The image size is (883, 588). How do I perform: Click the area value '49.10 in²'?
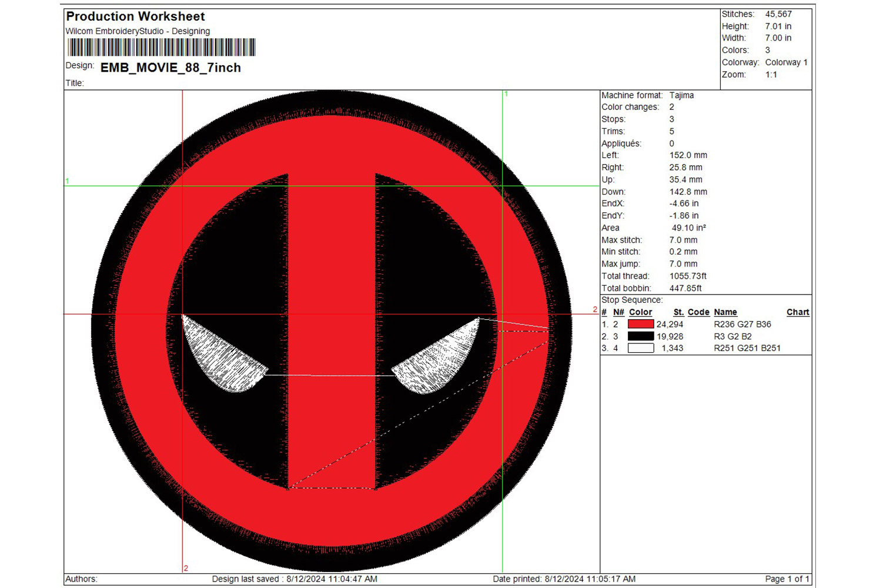[x=689, y=228]
